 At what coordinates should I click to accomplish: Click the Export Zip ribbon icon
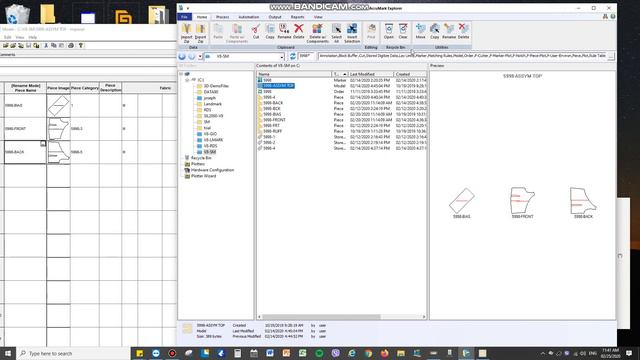[x=200, y=33]
